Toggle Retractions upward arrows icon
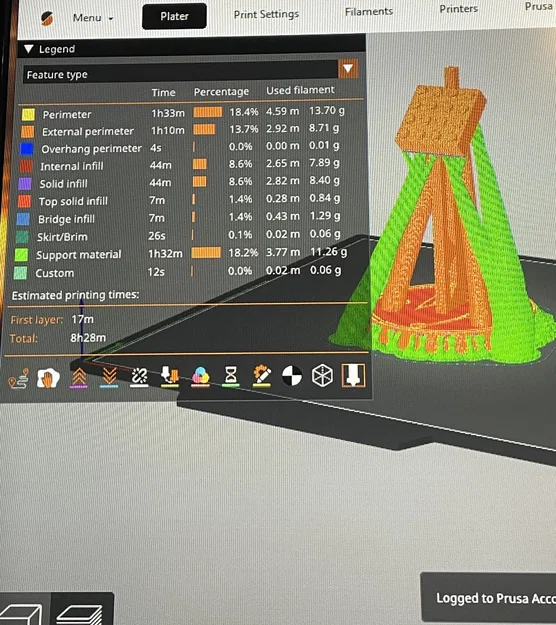Screen dimensions: 556x625 (79, 377)
